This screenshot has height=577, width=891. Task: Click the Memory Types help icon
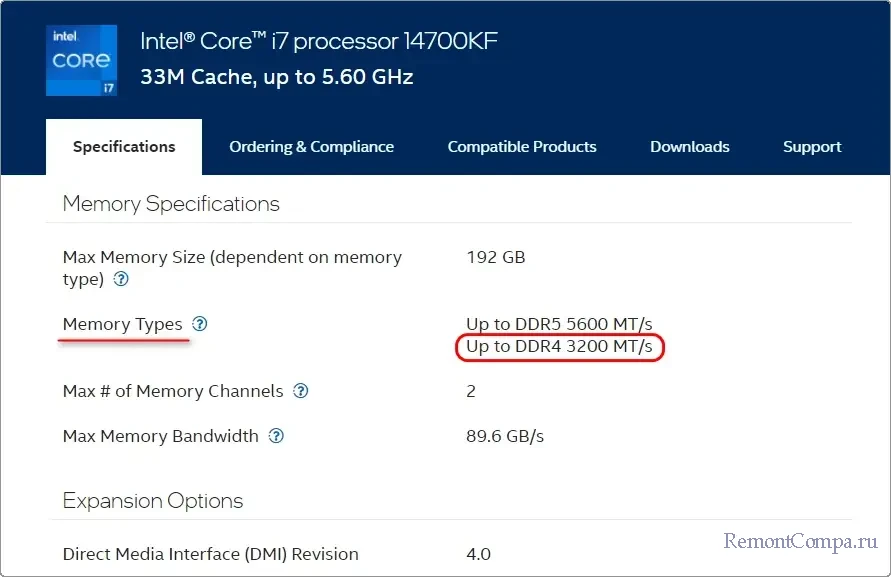(x=200, y=324)
